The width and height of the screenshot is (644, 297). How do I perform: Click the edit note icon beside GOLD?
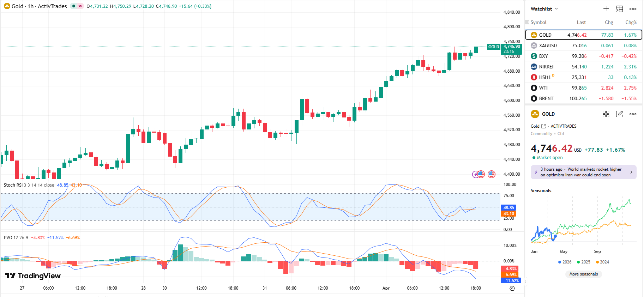[x=619, y=114]
